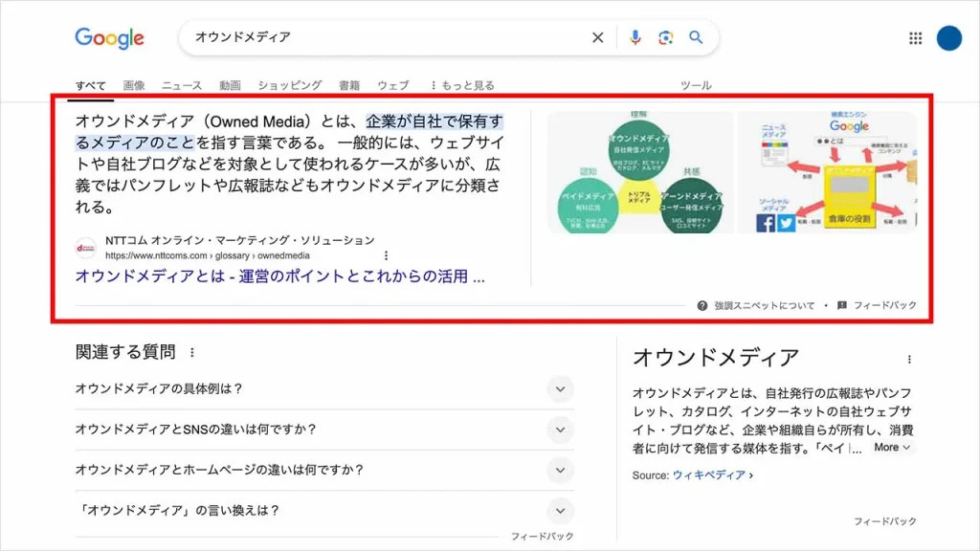Expand question about ホームページの違い
This screenshot has height=551, width=980.
560,470
